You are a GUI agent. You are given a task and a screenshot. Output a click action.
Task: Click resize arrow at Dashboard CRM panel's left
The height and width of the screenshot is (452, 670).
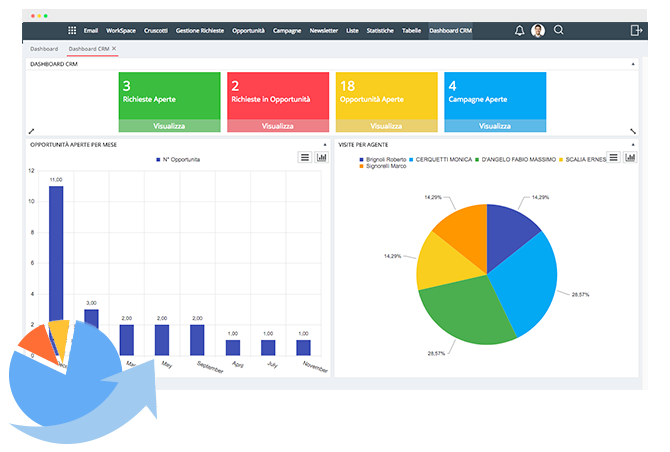(31, 131)
